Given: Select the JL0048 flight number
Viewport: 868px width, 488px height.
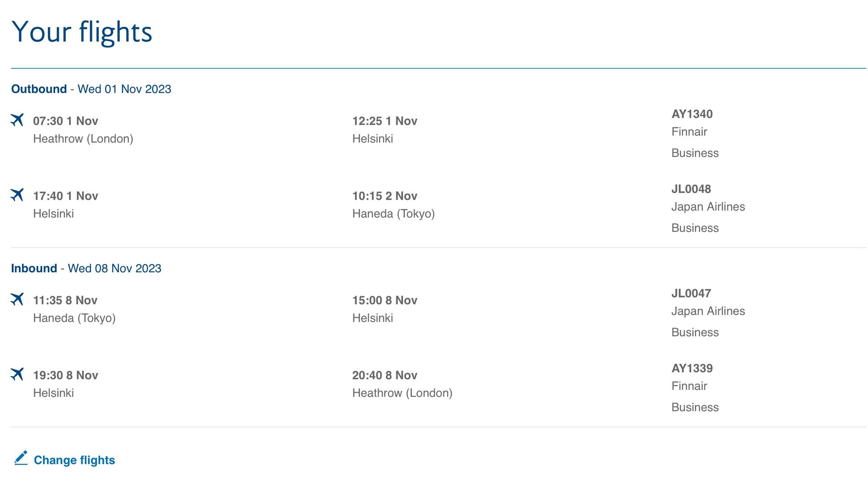Looking at the screenshot, I should [692, 189].
